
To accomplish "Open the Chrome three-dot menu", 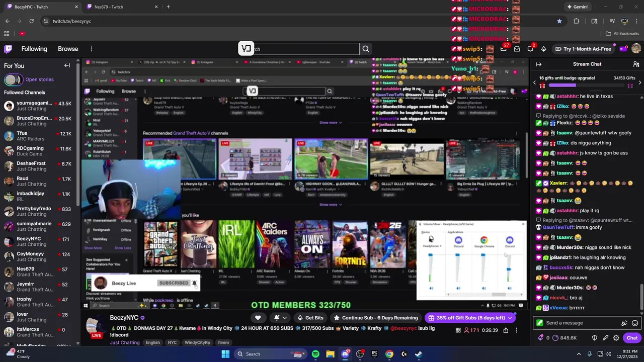I will pyautogui.click(x=636, y=21).
